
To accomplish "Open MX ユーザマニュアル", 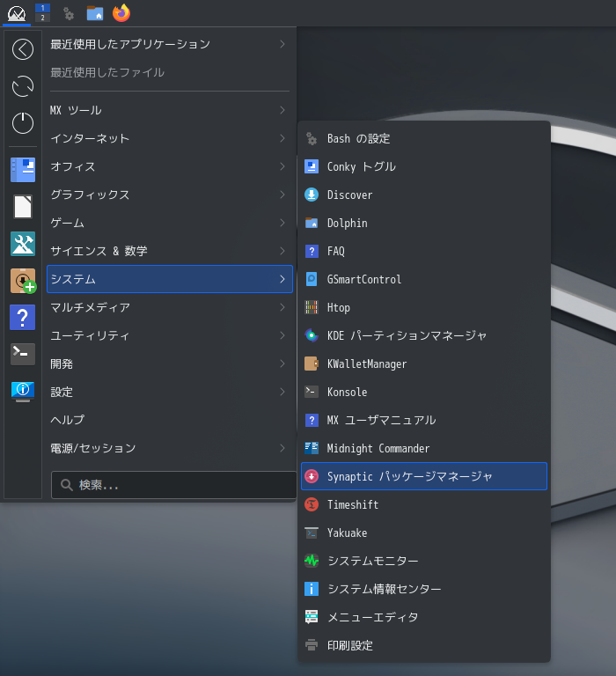I will click(424, 420).
